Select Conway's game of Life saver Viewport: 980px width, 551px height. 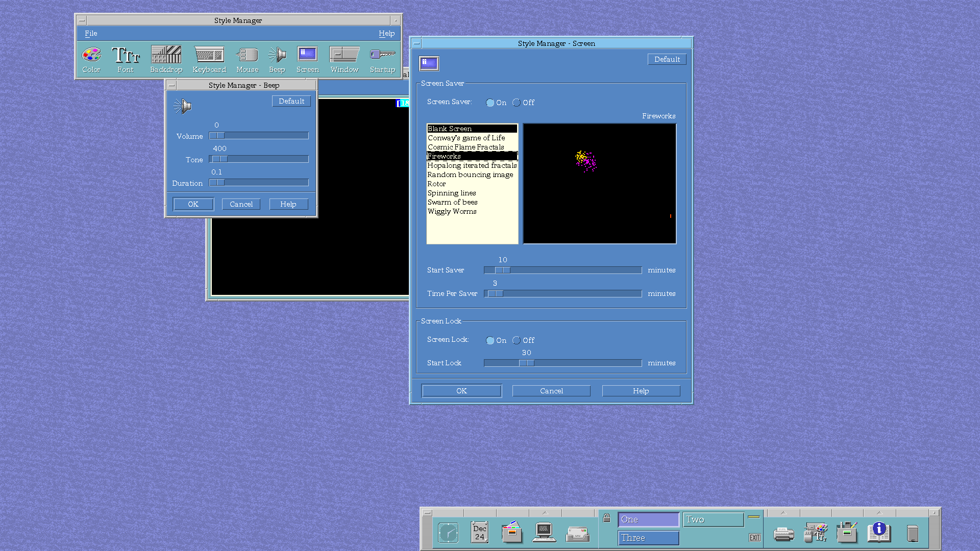tap(472, 138)
